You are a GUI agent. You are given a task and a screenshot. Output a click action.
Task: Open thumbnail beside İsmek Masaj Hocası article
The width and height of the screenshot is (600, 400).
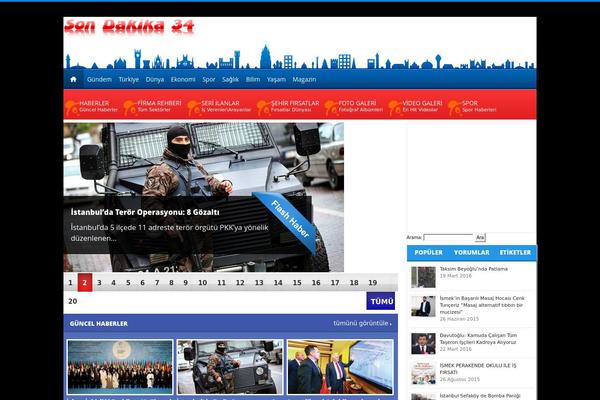pyautogui.click(x=423, y=306)
